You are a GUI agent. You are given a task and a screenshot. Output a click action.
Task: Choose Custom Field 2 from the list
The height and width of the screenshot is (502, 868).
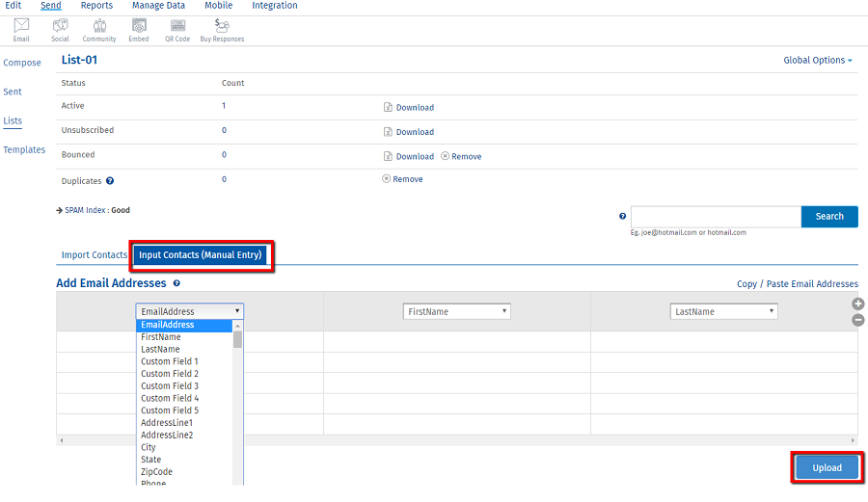coord(184,374)
